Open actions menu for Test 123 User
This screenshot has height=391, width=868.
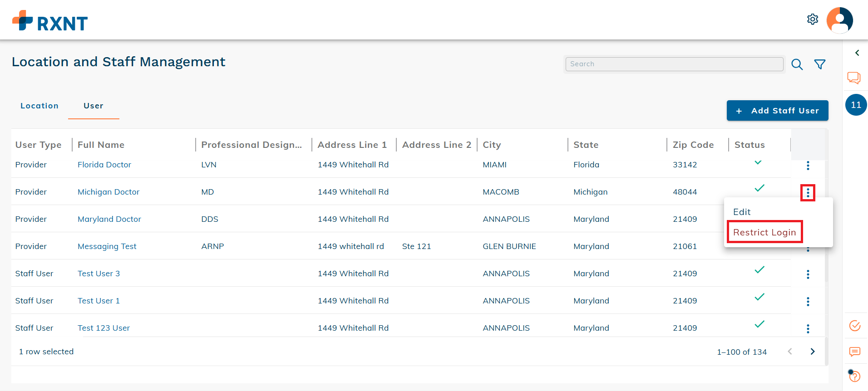click(x=808, y=329)
